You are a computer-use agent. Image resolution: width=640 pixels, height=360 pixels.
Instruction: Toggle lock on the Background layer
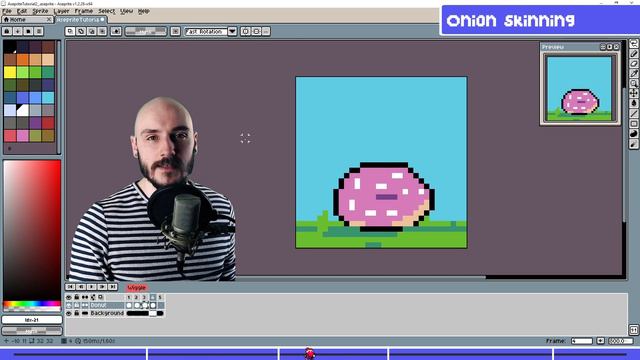coord(77,313)
